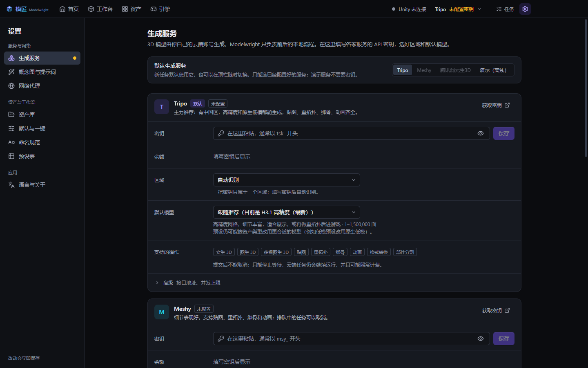Click the 未配置 badge next to Meshy
The image size is (588, 368).
204,309
